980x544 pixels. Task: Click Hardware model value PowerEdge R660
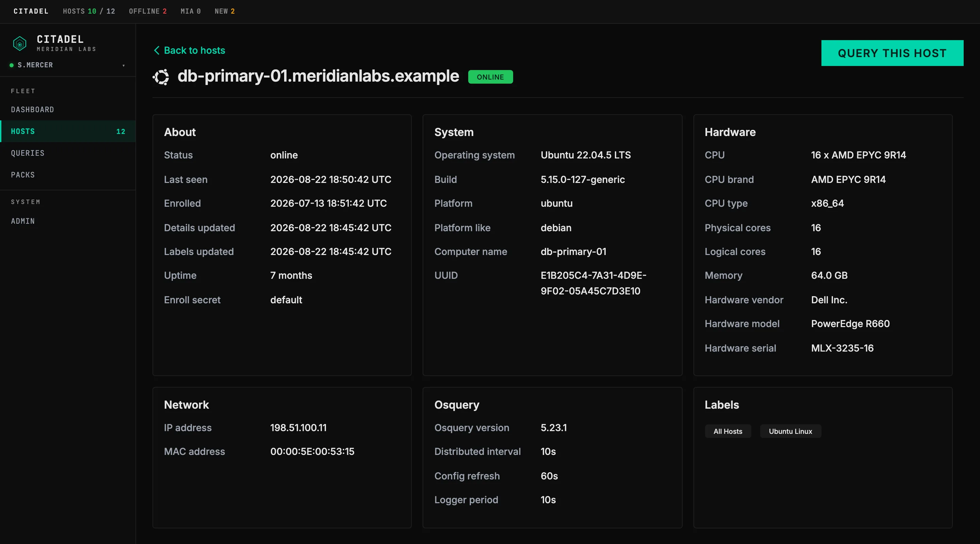(850, 324)
